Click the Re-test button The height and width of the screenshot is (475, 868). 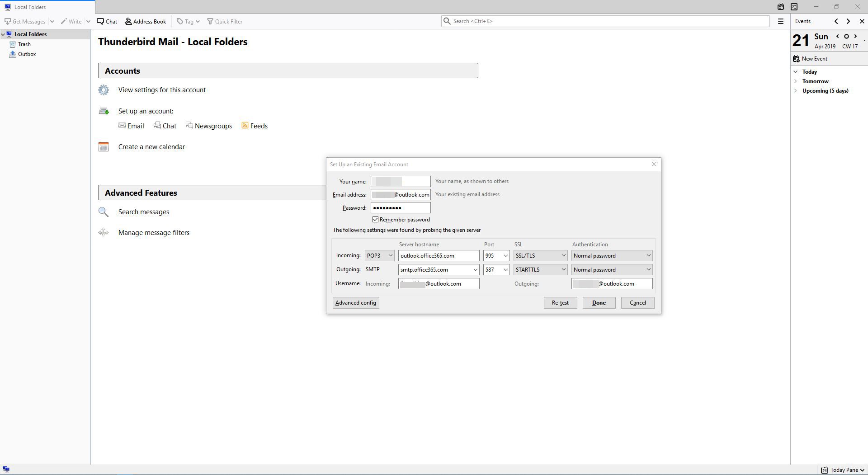point(560,303)
